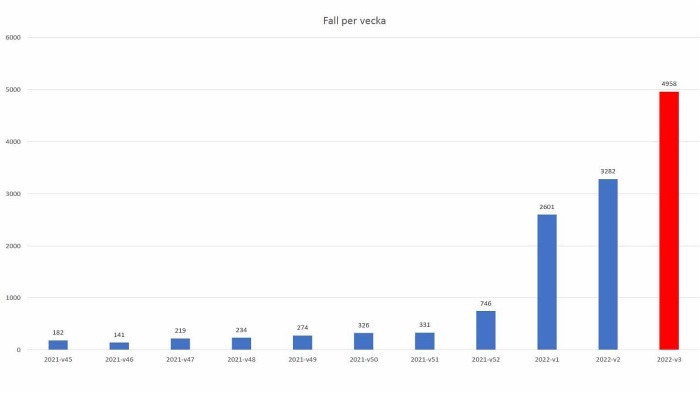The image size is (700, 394).
Task: Click the 2601 data label
Action: (547, 207)
